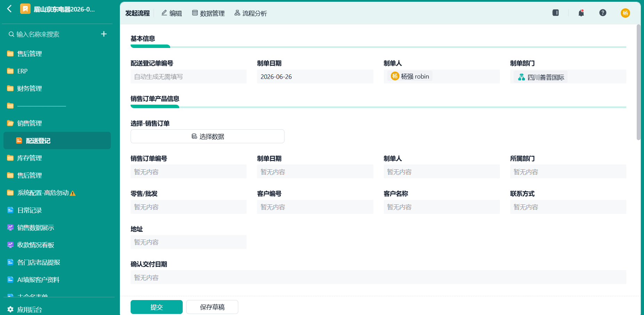Image resolution: width=644 pixels, height=315 pixels.
Task: Click the 杨强 robin avatar badge
Action: click(x=395, y=76)
